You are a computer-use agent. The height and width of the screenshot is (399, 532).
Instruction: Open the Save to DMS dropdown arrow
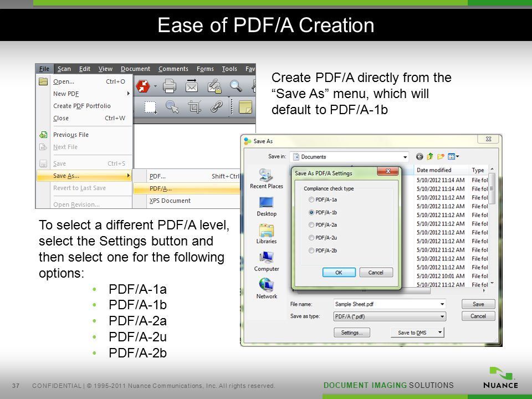pos(439,332)
